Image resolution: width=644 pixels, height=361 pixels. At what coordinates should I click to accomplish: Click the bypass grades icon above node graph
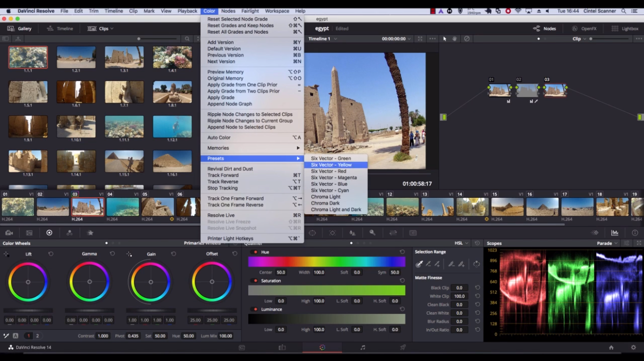pyautogui.click(x=467, y=39)
